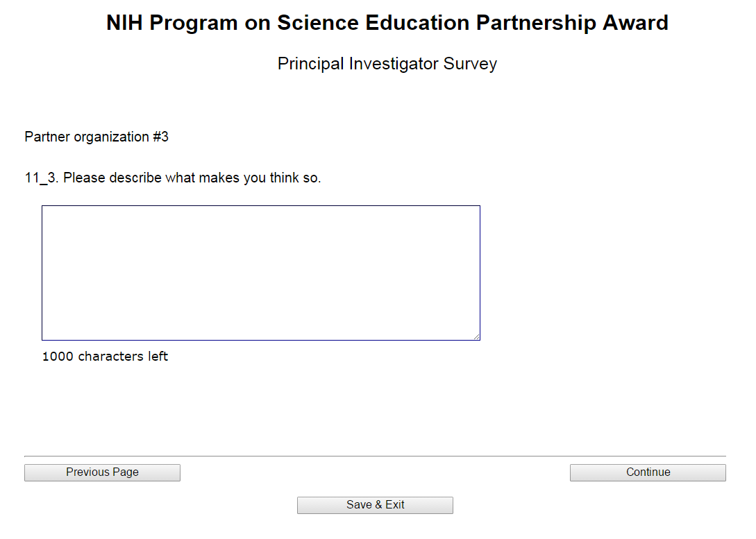The image size is (756, 539).
Task: Click the word 'Partner' in the organization label
Action: click(x=47, y=137)
